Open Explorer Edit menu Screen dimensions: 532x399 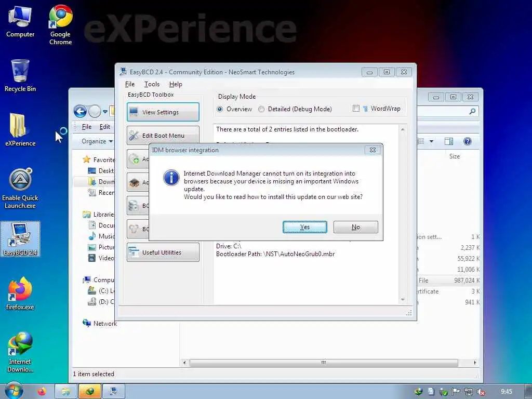(104, 127)
